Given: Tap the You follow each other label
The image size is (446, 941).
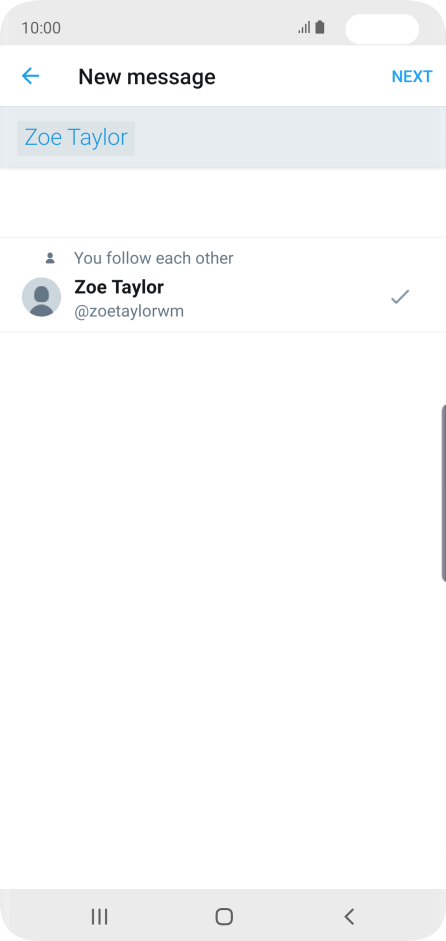Looking at the screenshot, I should [153, 258].
